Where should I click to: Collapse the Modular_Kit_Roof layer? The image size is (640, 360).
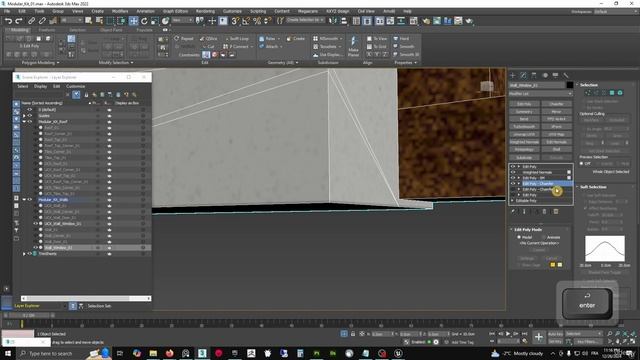pyautogui.click(x=24, y=122)
